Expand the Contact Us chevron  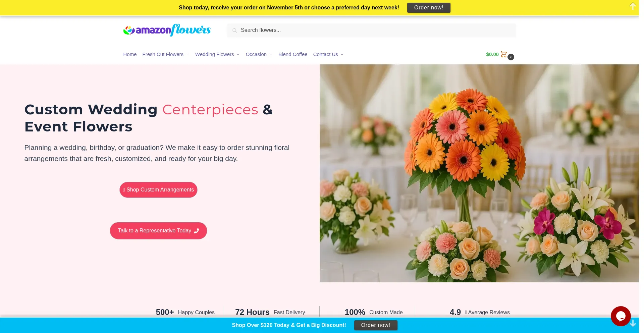pyautogui.click(x=342, y=55)
